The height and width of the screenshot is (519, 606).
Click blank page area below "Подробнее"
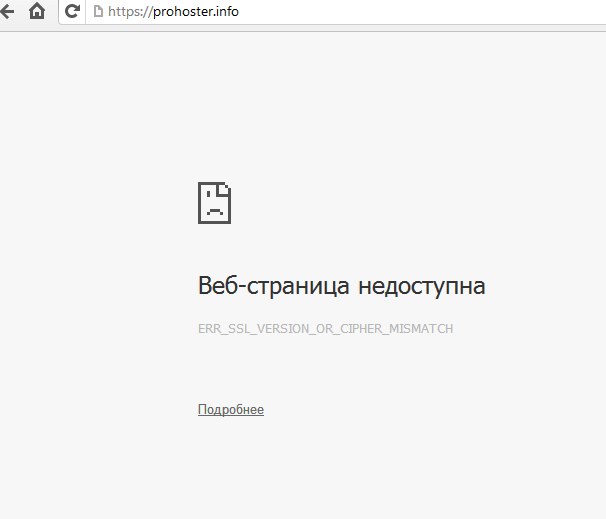(300, 470)
